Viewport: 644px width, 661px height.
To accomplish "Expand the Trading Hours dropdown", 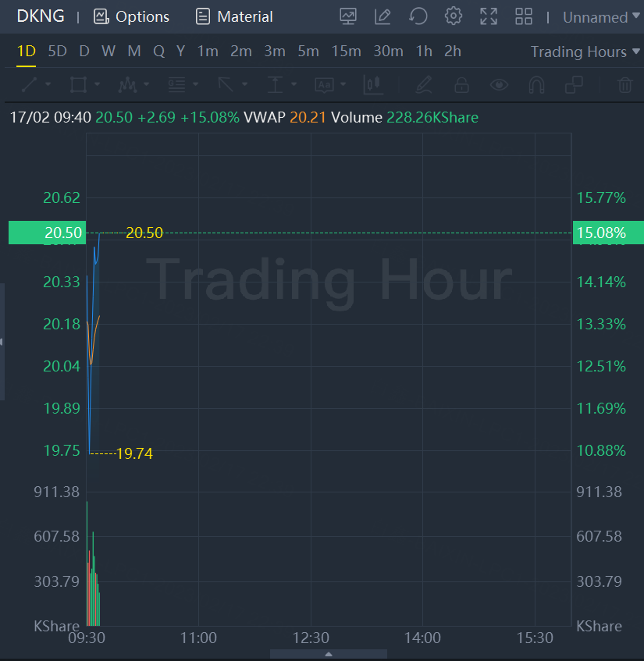I will pyautogui.click(x=585, y=52).
